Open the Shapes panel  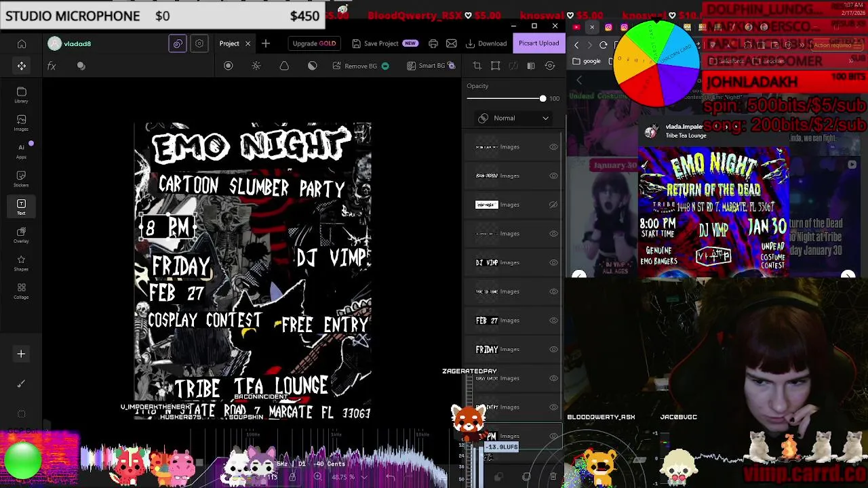tap(22, 263)
